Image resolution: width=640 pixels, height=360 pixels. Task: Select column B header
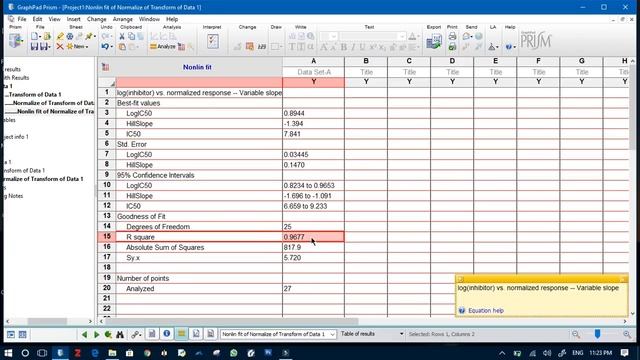pyautogui.click(x=366, y=61)
